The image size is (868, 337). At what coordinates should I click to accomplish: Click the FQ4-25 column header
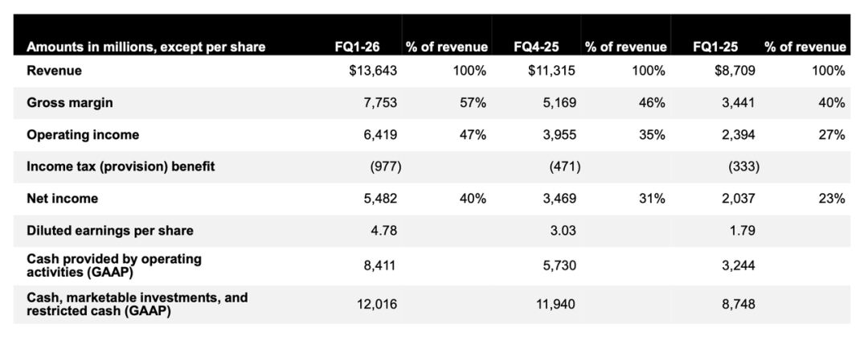(x=537, y=47)
